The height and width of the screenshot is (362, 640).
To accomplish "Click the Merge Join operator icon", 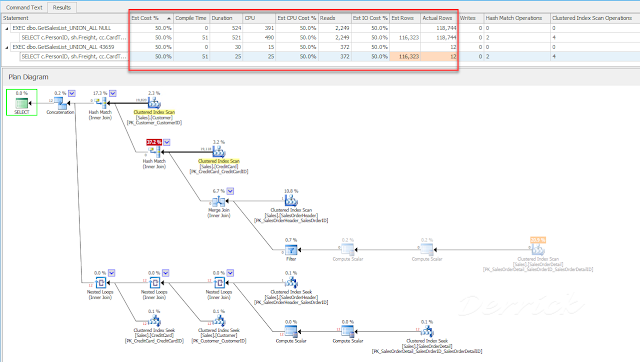I will point(219,201).
